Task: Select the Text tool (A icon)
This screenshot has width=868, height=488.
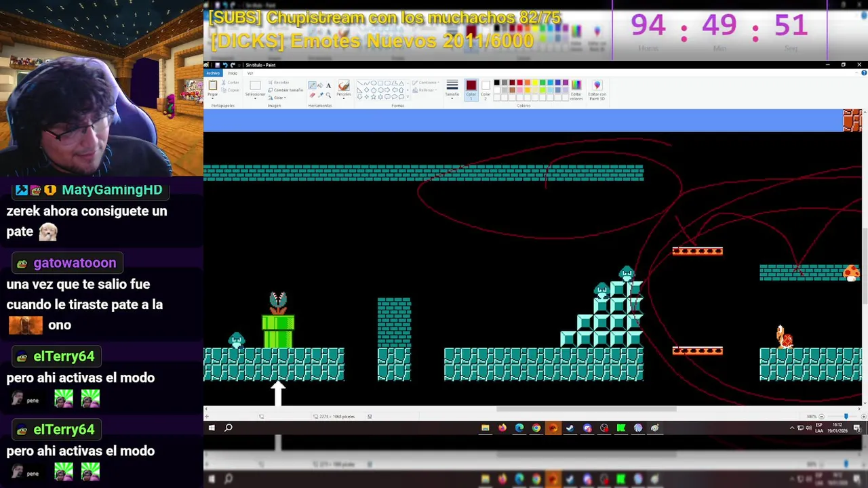Action: (329, 85)
